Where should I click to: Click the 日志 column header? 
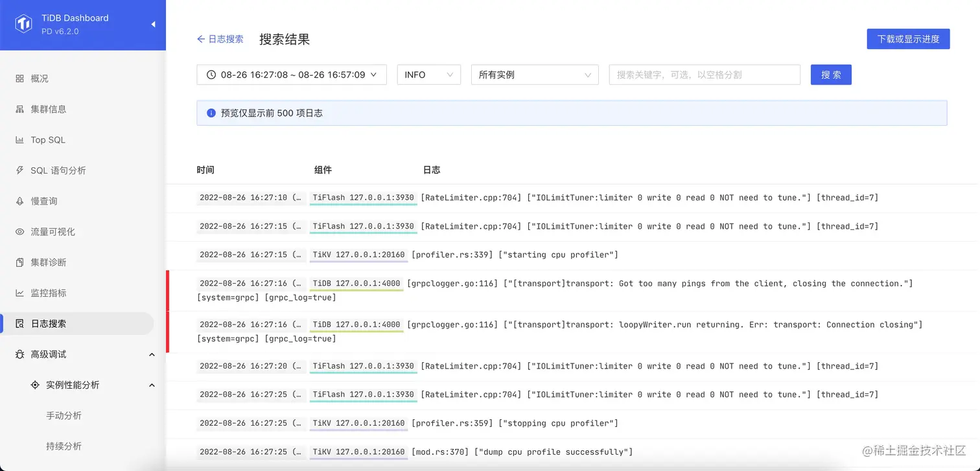click(432, 170)
